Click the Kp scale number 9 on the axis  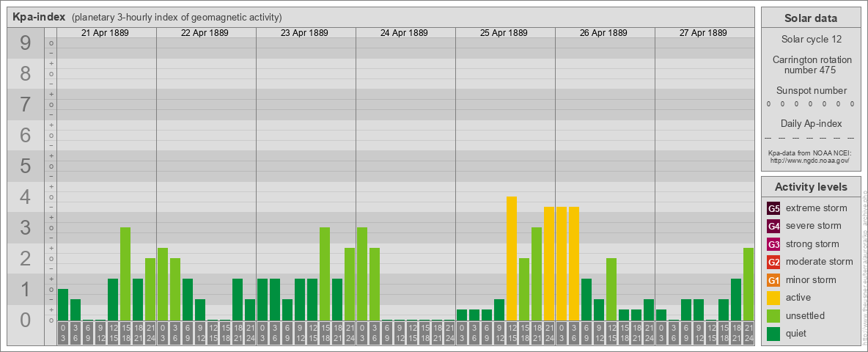click(x=25, y=43)
